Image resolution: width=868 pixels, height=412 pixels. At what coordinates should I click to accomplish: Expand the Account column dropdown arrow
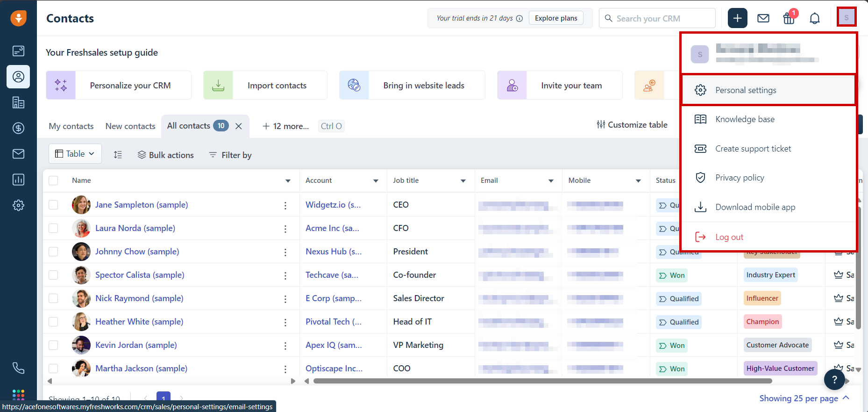point(376,181)
